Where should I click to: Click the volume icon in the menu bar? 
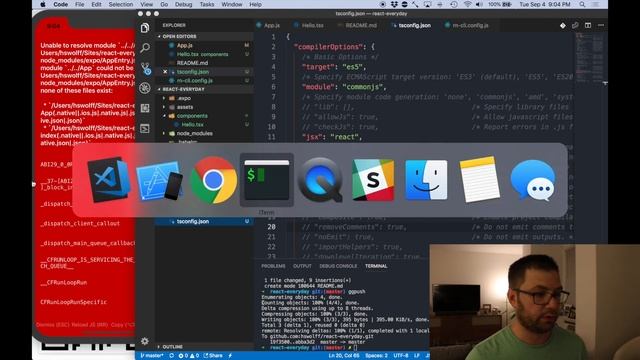tap(479, 4)
